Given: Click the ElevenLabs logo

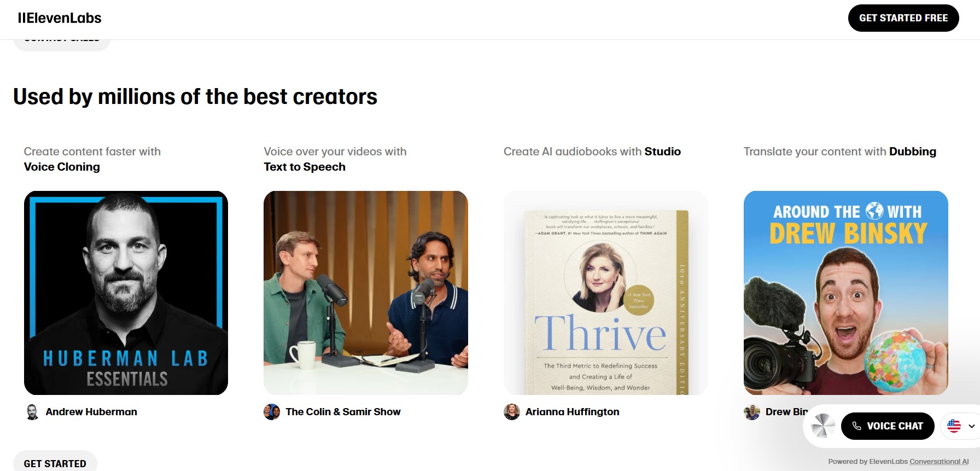Looking at the screenshot, I should click(x=60, y=18).
